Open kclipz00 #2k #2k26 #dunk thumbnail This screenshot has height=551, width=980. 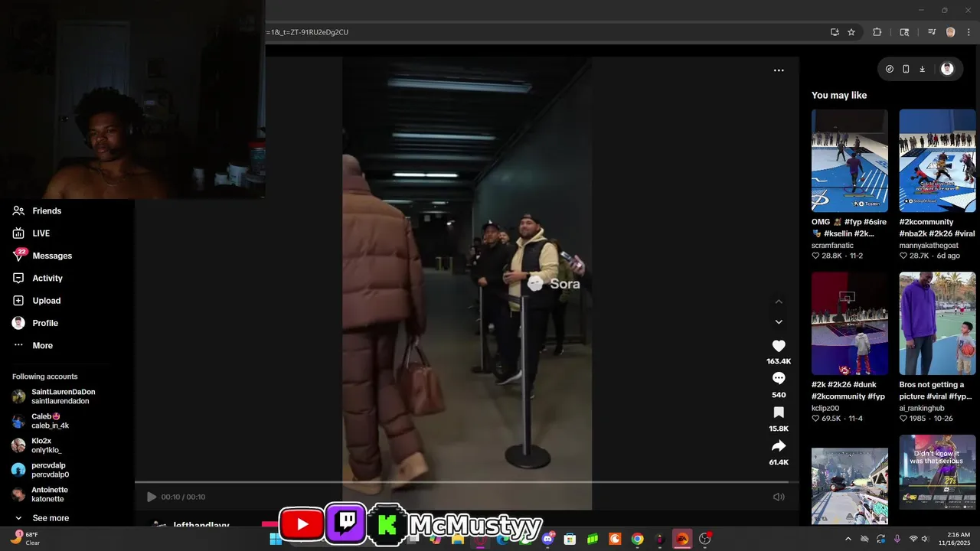pos(850,323)
